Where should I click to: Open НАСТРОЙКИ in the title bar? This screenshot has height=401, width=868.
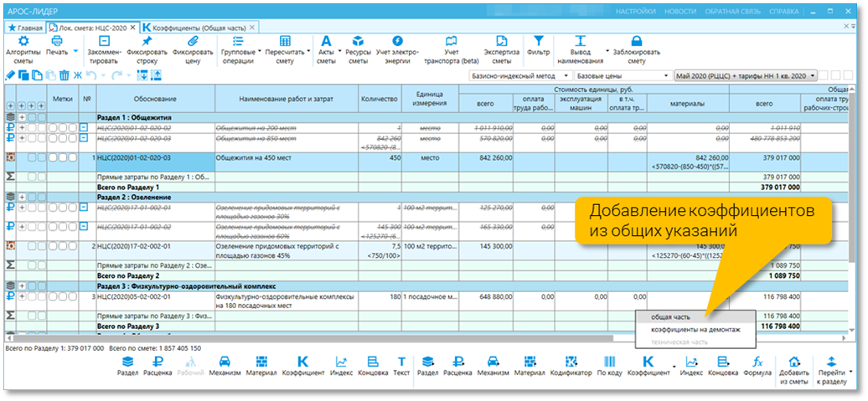tap(635, 11)
